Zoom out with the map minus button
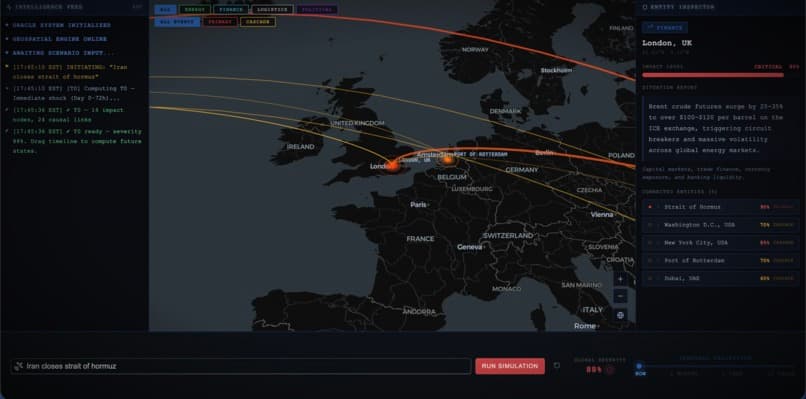The height and width of the screenshot is (399, 806). pyautogui.click(x=620, y=297)
